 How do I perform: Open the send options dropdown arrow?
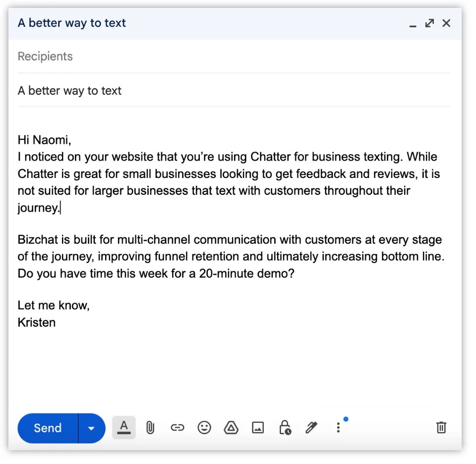tap(92, 428)
